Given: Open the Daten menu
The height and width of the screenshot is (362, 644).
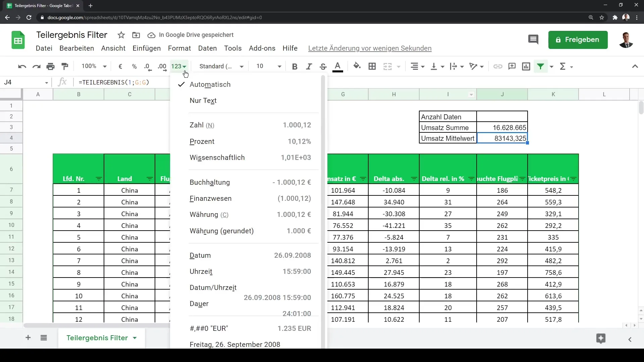Looking at the screenshot, I should pos(208,48).
